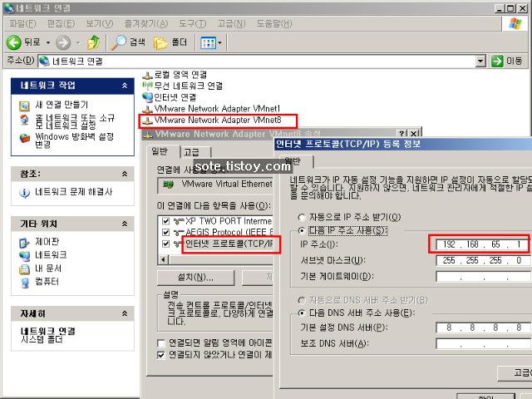This screenshot has width=532, height=399.
Task: Open the 편집(E) menu
Action: coord(61,24)
